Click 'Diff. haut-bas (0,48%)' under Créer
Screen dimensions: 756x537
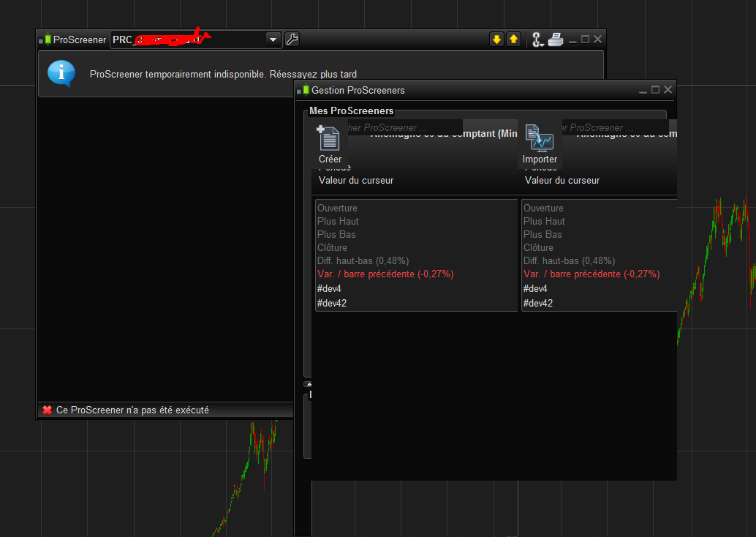click(363, 260)
